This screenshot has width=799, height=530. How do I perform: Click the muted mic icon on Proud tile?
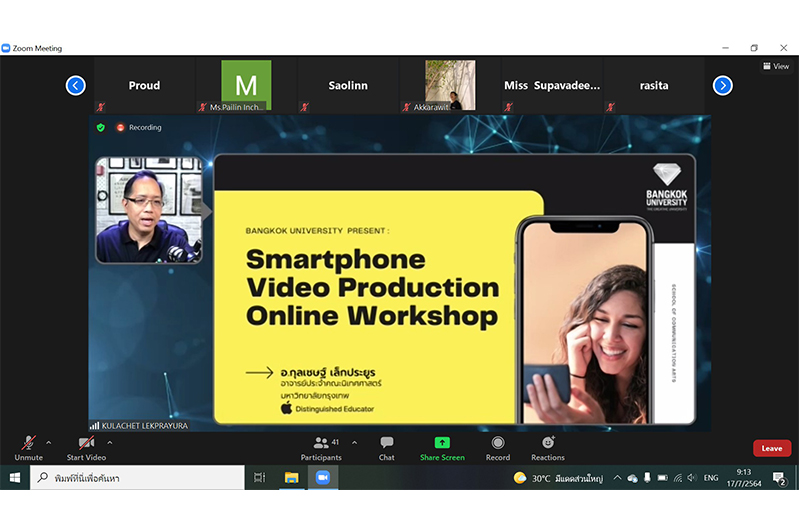[x=101, y=107]
